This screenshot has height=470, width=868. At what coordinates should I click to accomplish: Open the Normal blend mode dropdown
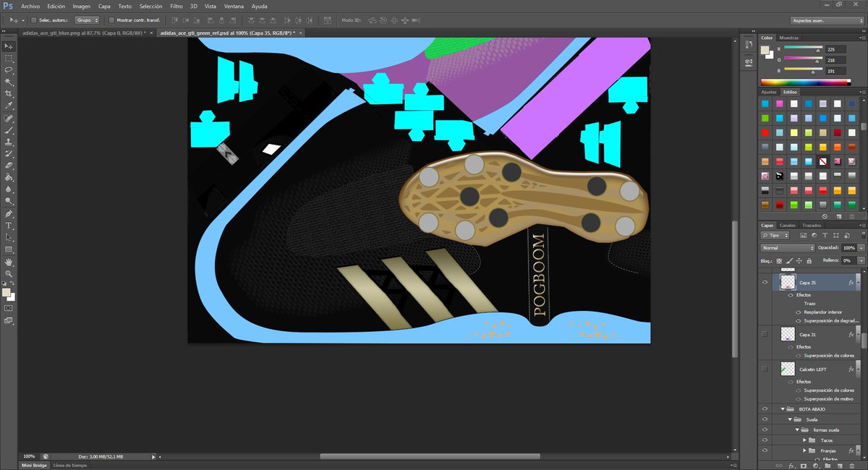(788, 248)
